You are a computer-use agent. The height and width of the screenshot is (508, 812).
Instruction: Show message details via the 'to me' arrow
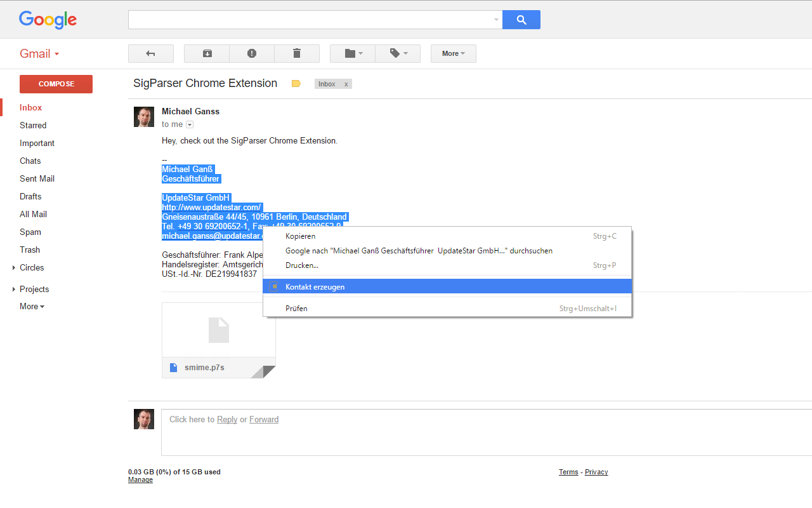click(x=189, y=124)
